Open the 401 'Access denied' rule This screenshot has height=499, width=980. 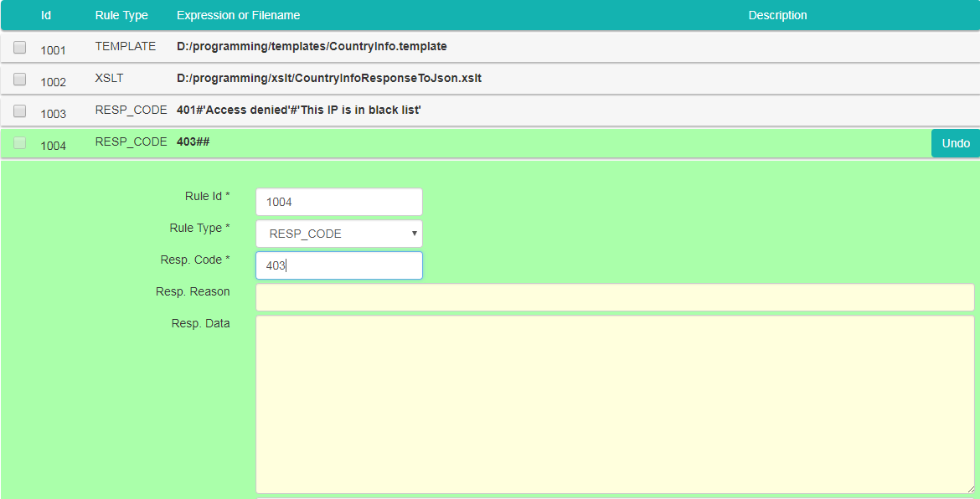[298, 111]
